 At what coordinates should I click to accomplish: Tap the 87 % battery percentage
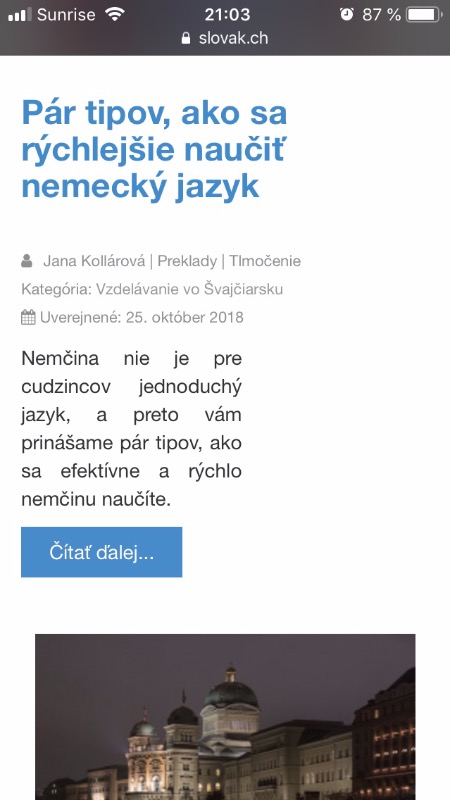(x=381, y=14)
